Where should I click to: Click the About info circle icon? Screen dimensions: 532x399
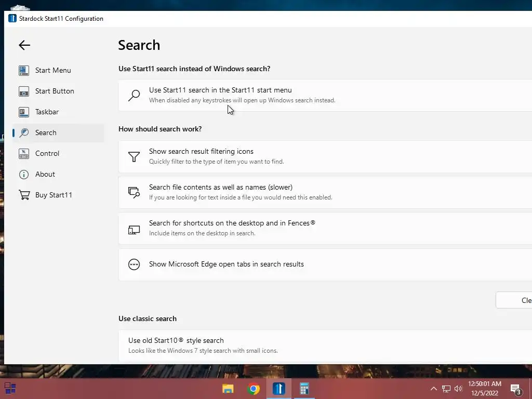pos(24,175)
